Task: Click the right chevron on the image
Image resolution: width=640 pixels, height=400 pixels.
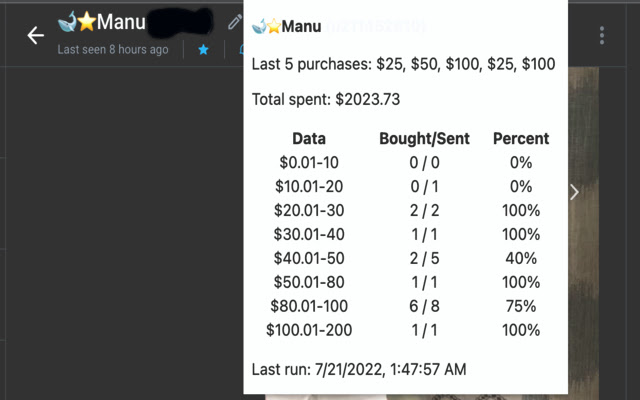Action: 574,192
